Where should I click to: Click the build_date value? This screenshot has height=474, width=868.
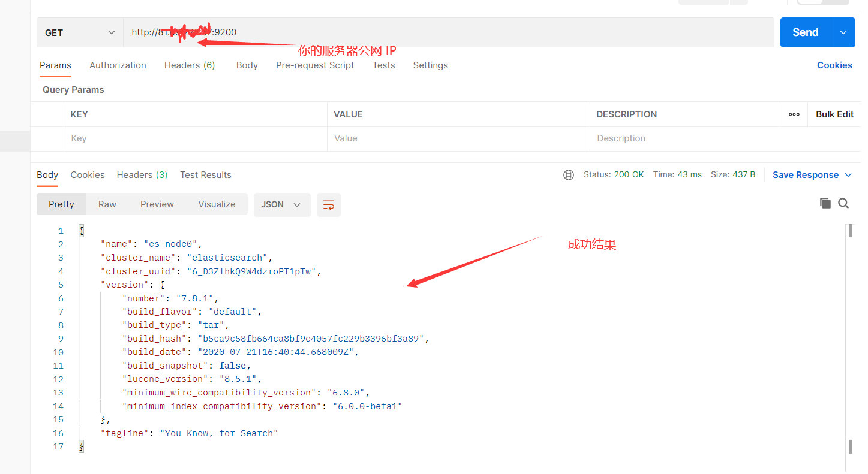276,352
